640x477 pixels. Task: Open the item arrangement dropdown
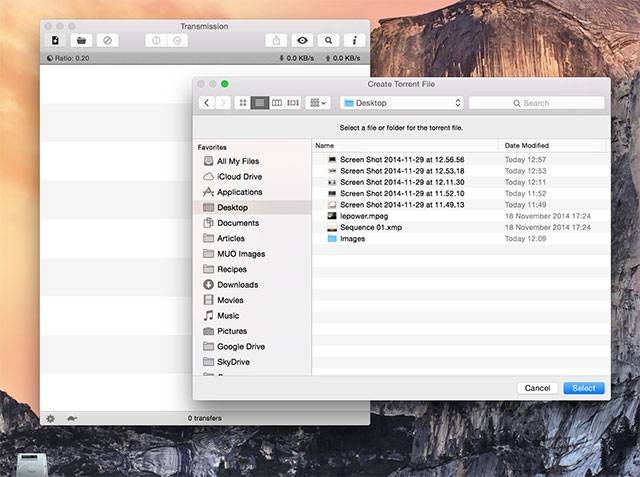318,103
